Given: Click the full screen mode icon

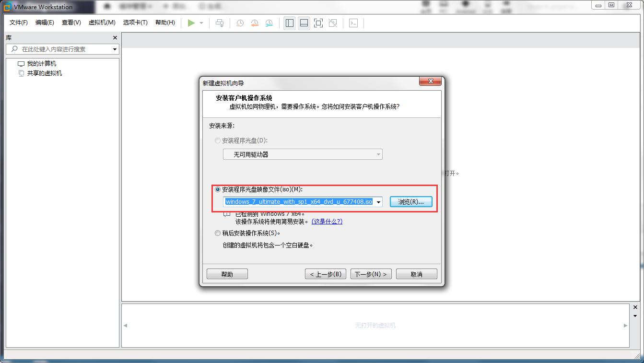Looking at the screenshot, I should tap(318, 23).
